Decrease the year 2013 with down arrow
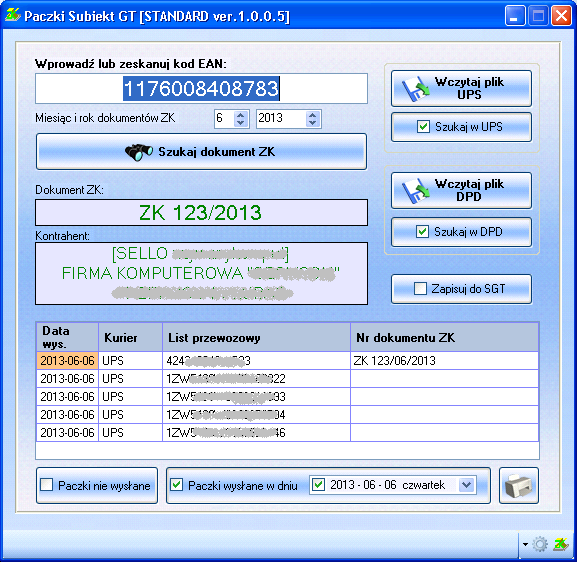 [312, 123]
